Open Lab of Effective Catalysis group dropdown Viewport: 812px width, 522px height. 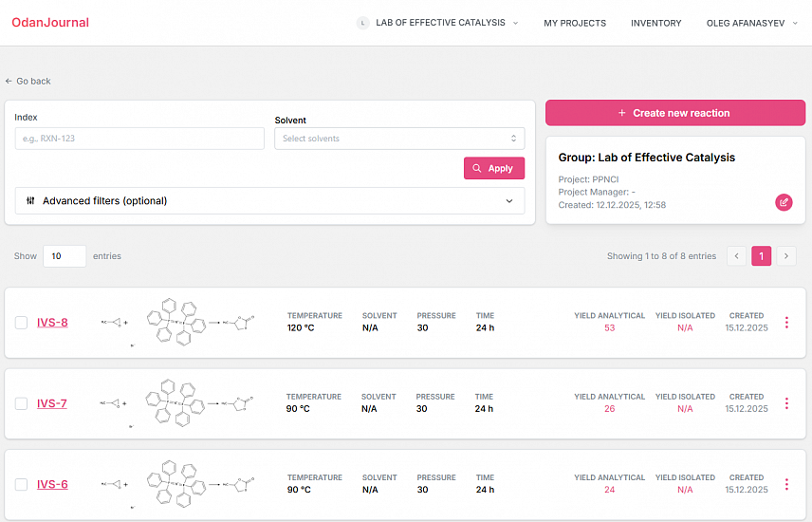click(438, 23)
